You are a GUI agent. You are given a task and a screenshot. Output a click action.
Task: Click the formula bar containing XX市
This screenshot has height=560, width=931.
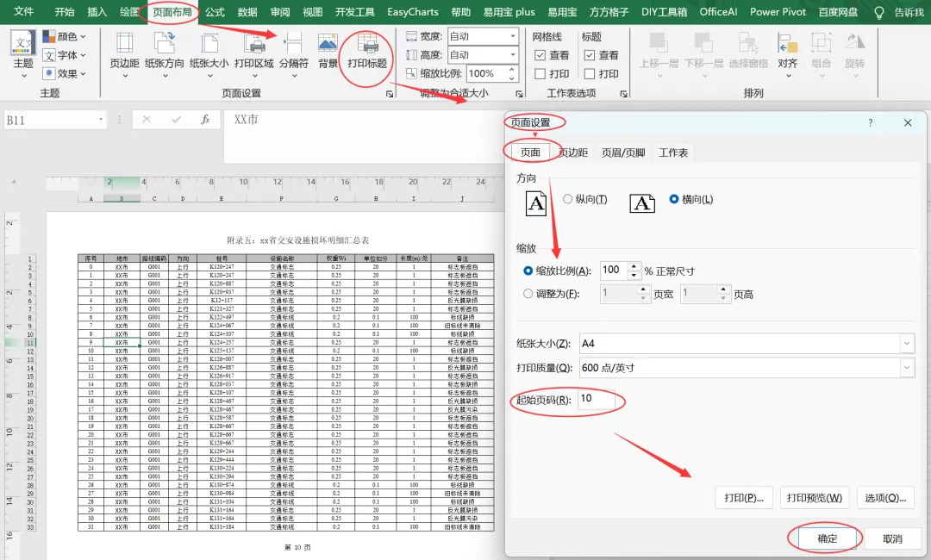tap(364, 136)
